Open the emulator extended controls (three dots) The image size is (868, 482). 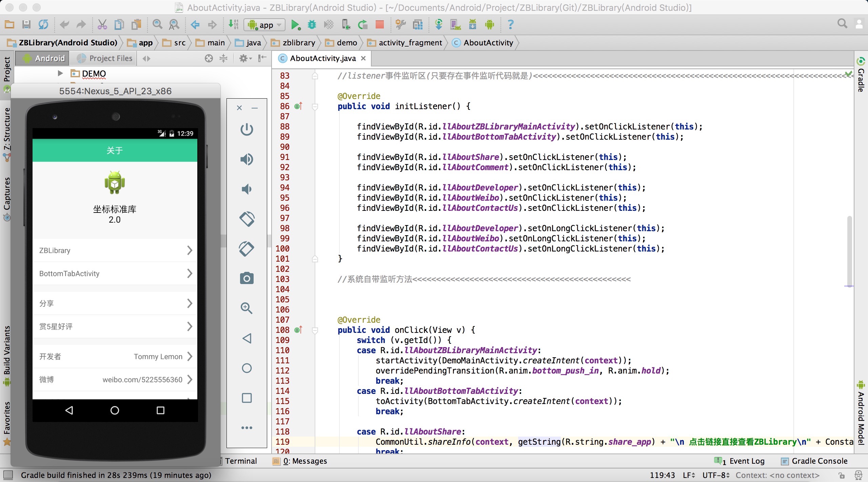coord(246,427)
